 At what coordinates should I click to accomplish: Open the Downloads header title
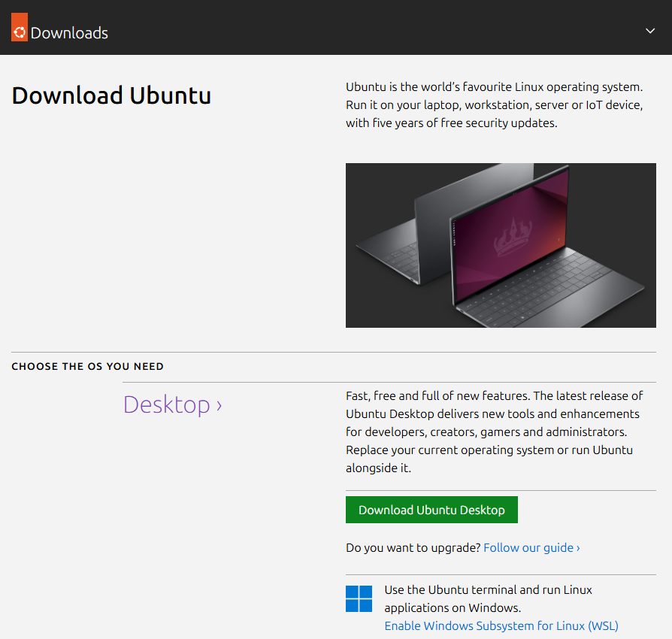69,33
